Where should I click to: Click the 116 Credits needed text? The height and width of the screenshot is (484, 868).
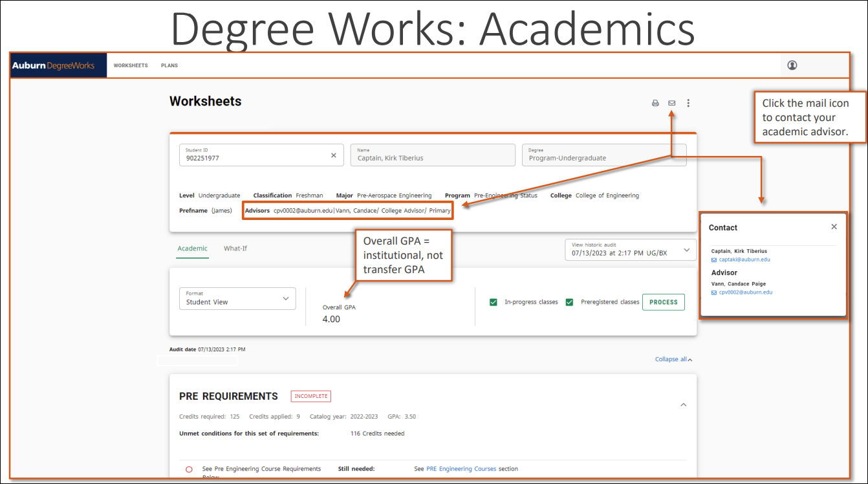click(x=378, y=434)
